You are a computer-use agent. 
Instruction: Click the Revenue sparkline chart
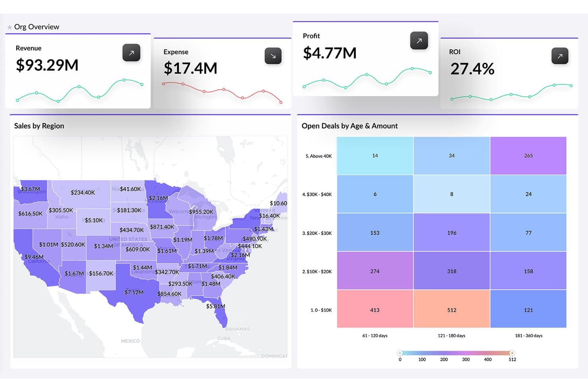(x=79, y=91)
